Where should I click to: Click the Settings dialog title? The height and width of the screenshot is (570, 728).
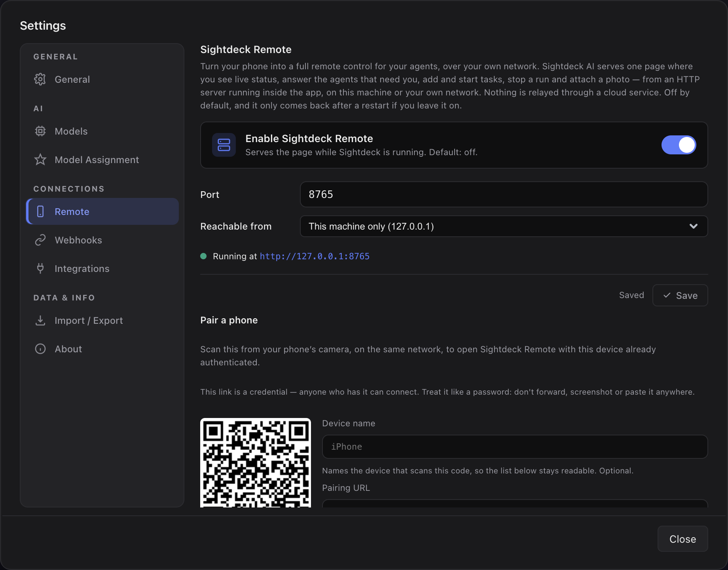(43, 25)
